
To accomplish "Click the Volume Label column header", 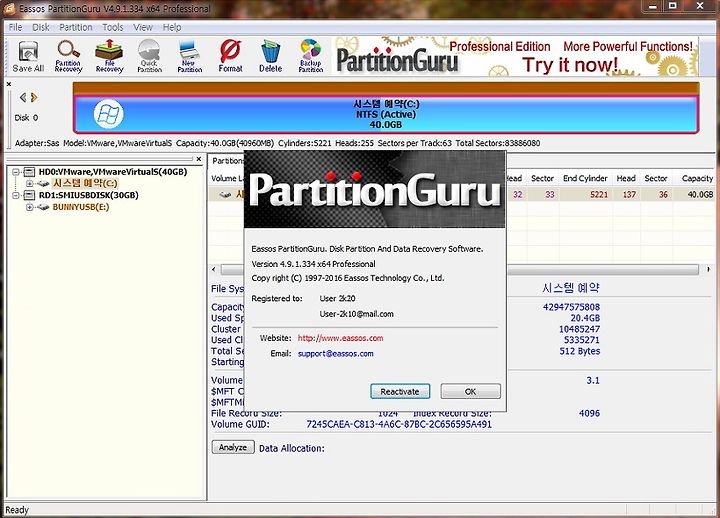I will click(x=227, y=178).
